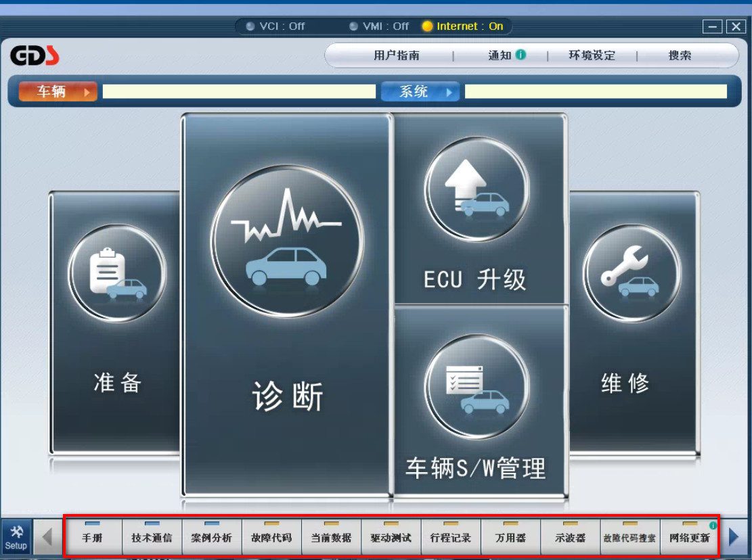Expand the 系统 system selector
752x560 pixels.
420,92
